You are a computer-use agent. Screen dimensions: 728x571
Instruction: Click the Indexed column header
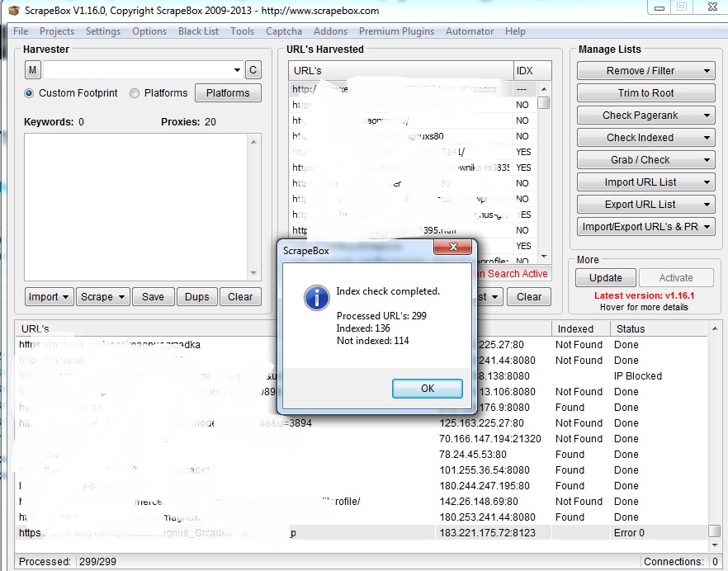(x=580, y=328)
